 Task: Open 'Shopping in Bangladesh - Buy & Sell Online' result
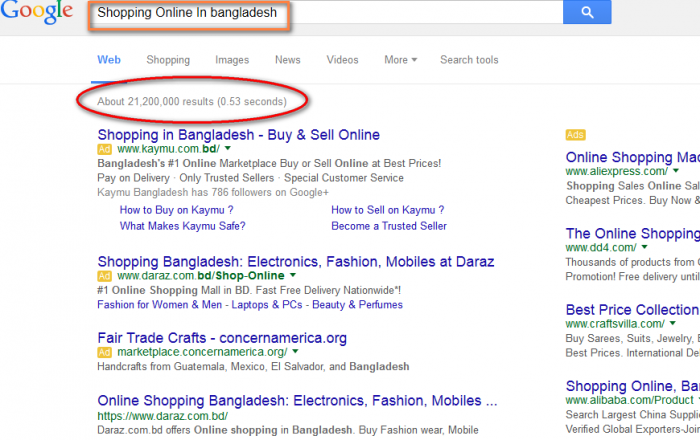238,135
